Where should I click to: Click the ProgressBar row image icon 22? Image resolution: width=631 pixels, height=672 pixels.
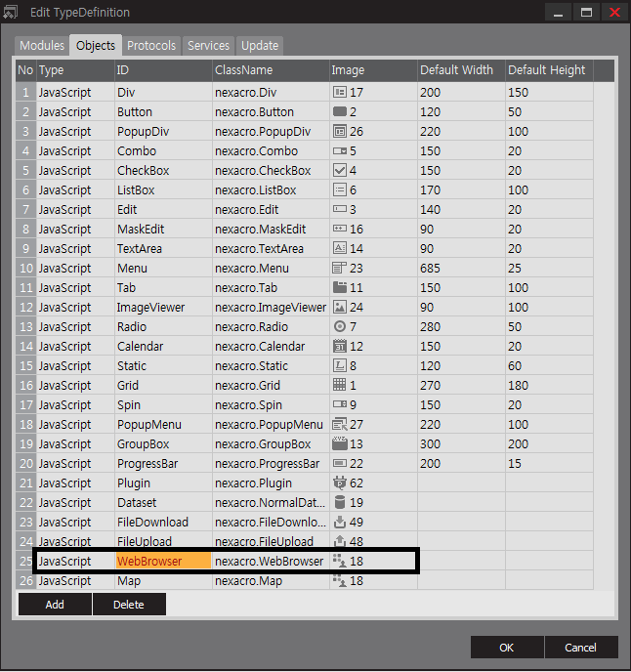[x=340, y=463]
